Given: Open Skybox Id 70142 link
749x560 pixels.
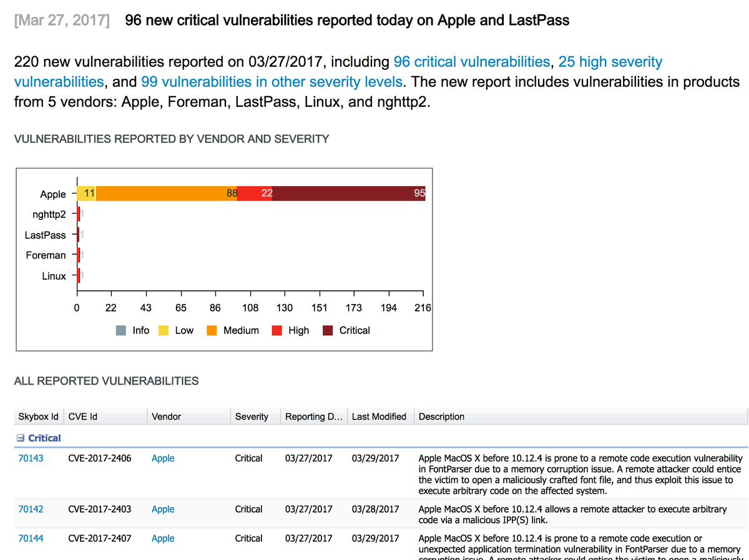Looking at the screenshot, I should click(31, 509).
